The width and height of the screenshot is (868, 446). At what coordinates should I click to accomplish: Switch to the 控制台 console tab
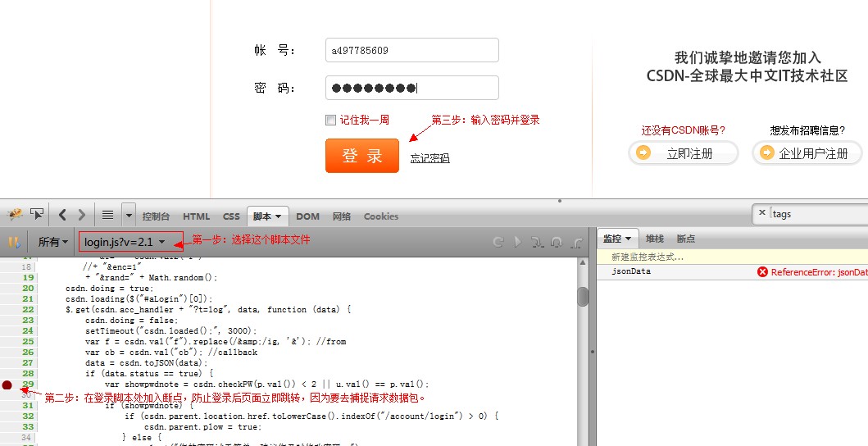click(x=156, y=216)
